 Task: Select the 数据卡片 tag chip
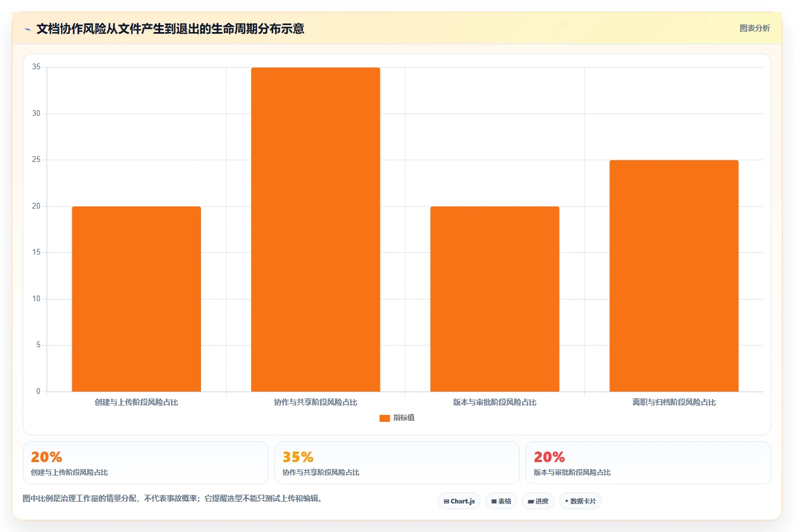[x=580, y=501]
